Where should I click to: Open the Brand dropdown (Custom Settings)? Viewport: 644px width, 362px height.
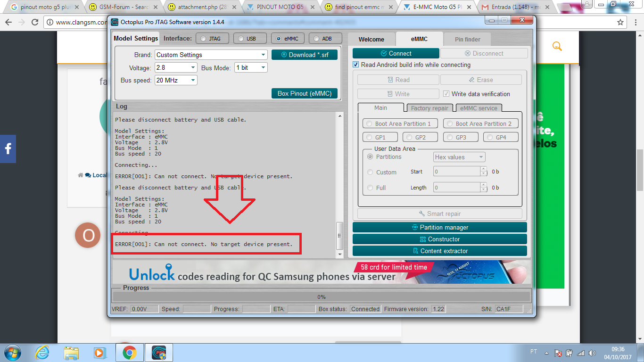211,55
